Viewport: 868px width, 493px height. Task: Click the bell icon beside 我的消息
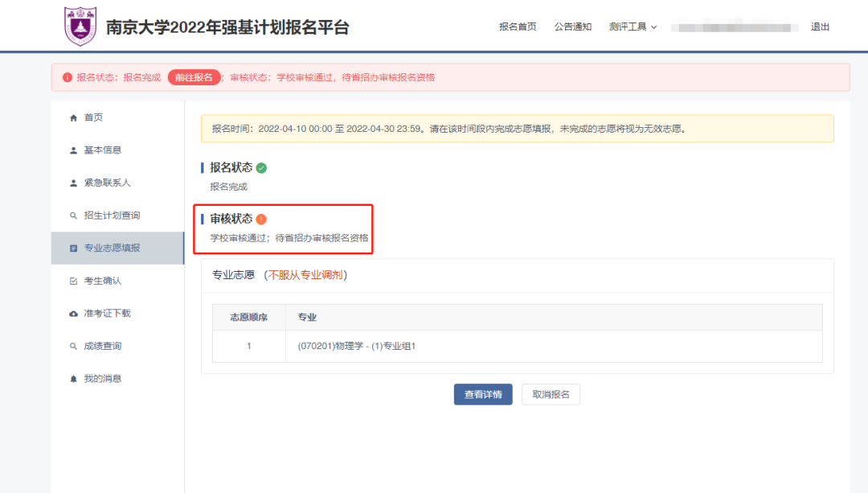[73, 379]
